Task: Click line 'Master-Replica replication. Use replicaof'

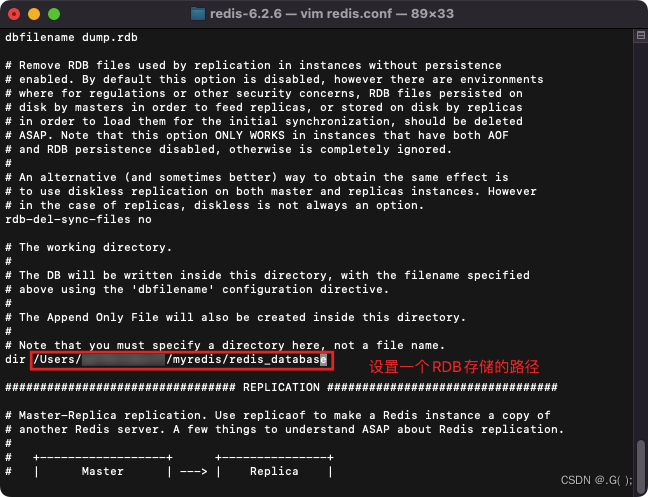Action: [278, 415]
